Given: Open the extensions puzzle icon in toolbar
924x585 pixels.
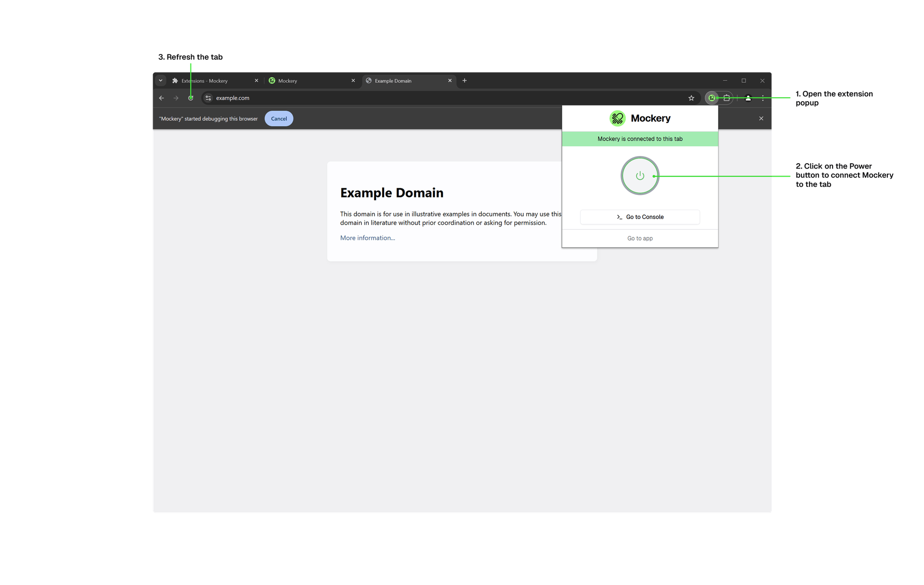Looking at the screenshot, I should point(727,98).
